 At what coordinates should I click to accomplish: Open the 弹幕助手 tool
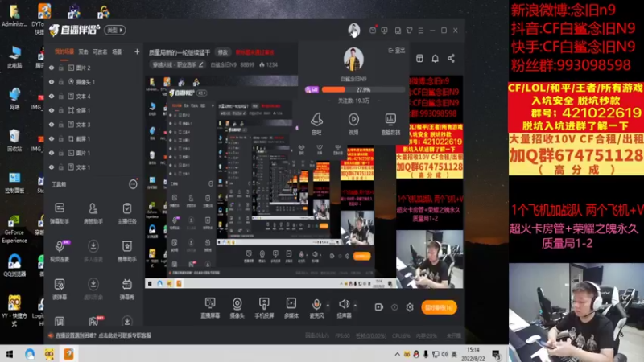(x=60, y=212)
